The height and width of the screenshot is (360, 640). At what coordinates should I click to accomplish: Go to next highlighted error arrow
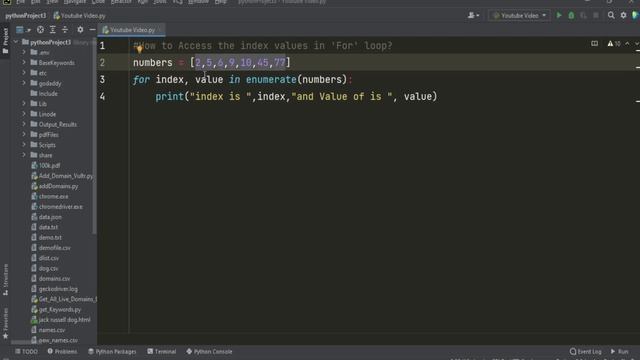[636, 44]
